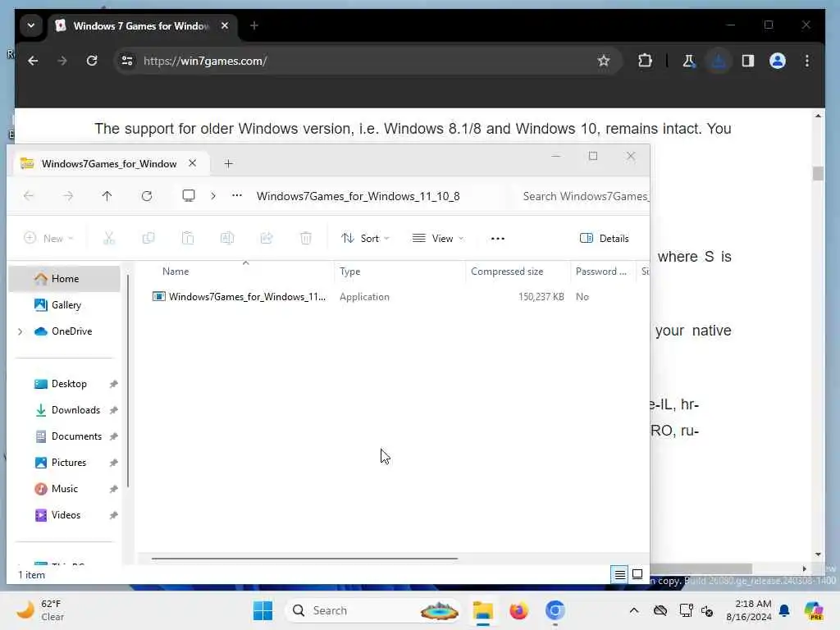This screenshot has width=840, height=630.
Task: Click the Share icon in Explorer toolbar
Action: [267, 239]
